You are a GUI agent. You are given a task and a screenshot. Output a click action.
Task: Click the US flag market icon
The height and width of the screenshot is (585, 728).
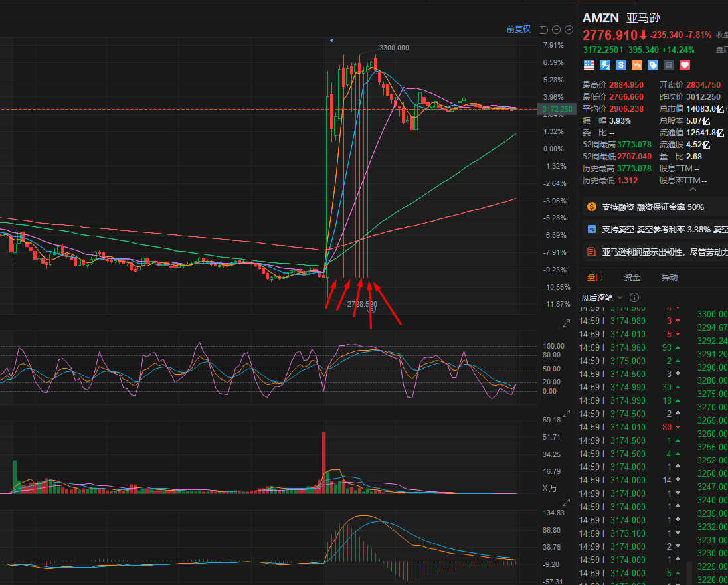tap(589, 64)
